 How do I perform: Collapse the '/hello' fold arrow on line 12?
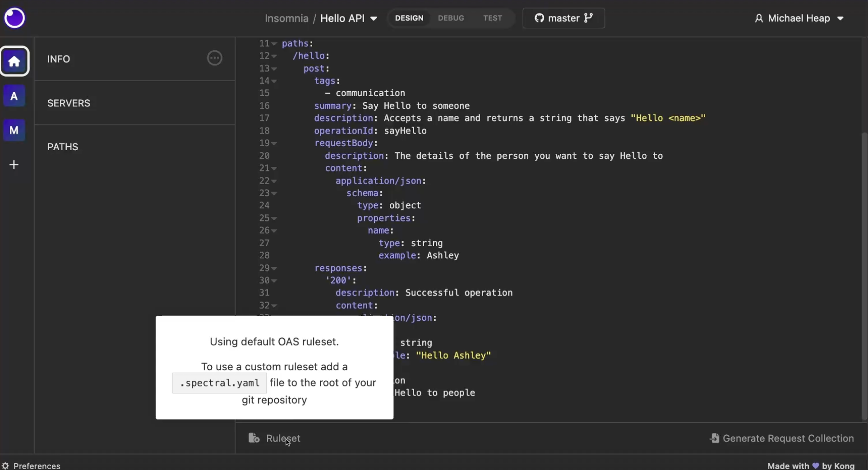274,56
